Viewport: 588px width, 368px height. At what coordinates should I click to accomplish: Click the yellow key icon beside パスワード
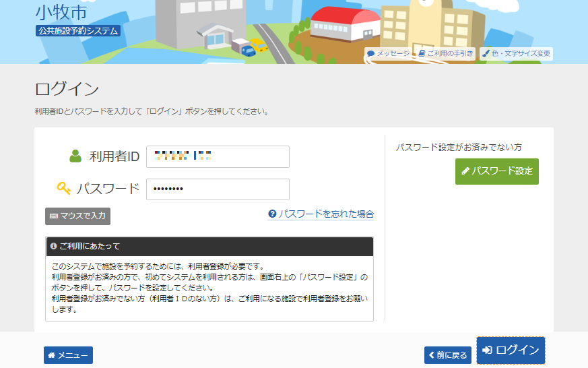(64, 188)
